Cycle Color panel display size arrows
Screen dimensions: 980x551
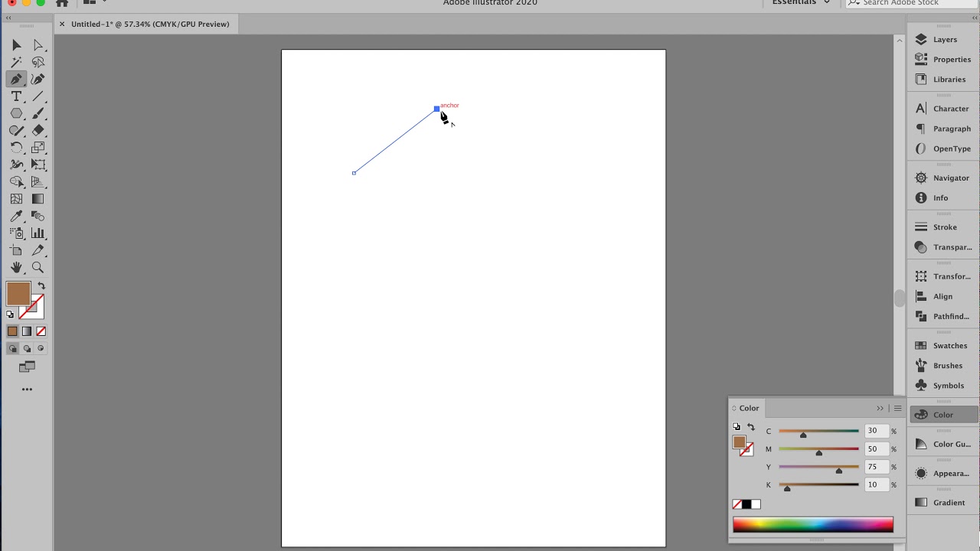click(733, 408)
